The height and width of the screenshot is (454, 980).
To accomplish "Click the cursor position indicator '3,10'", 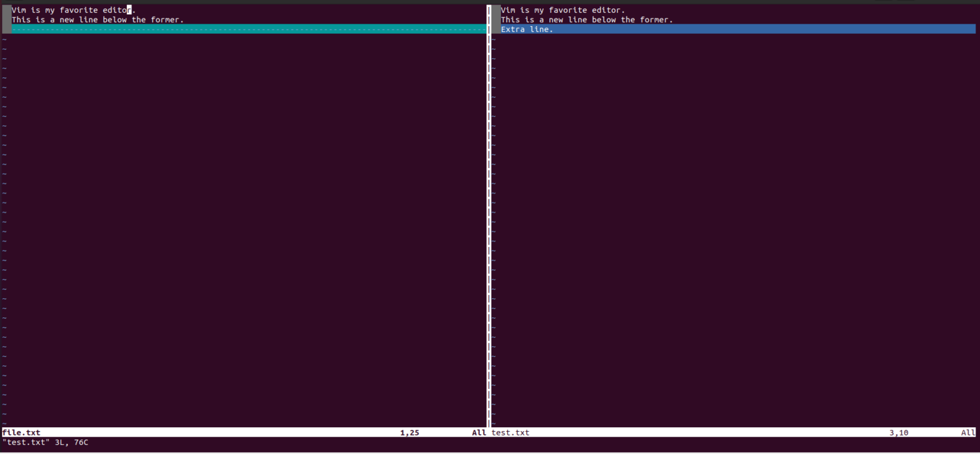I will pos(898,432).
